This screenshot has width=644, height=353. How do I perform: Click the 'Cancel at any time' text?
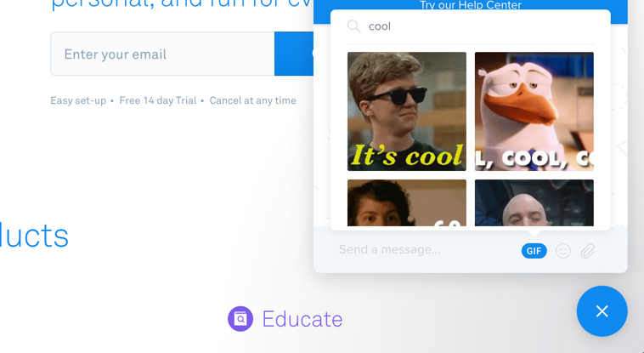pos(252,101)
